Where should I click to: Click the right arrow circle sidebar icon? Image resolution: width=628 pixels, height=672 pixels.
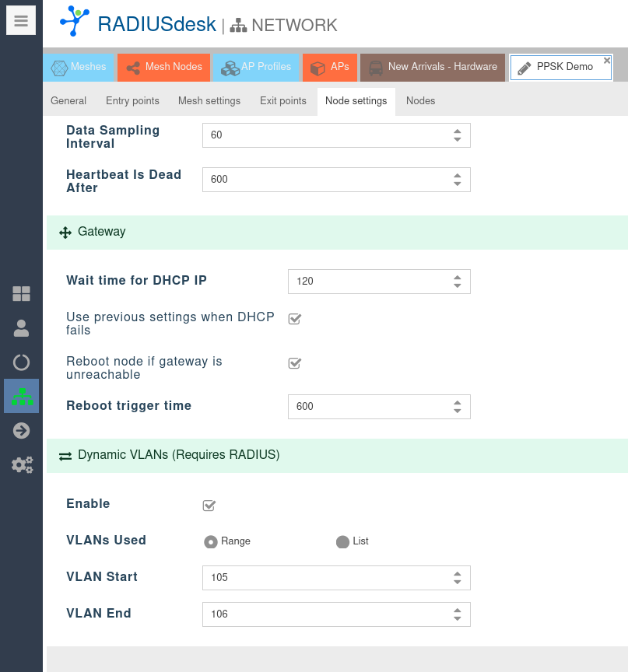click(21, 431)
